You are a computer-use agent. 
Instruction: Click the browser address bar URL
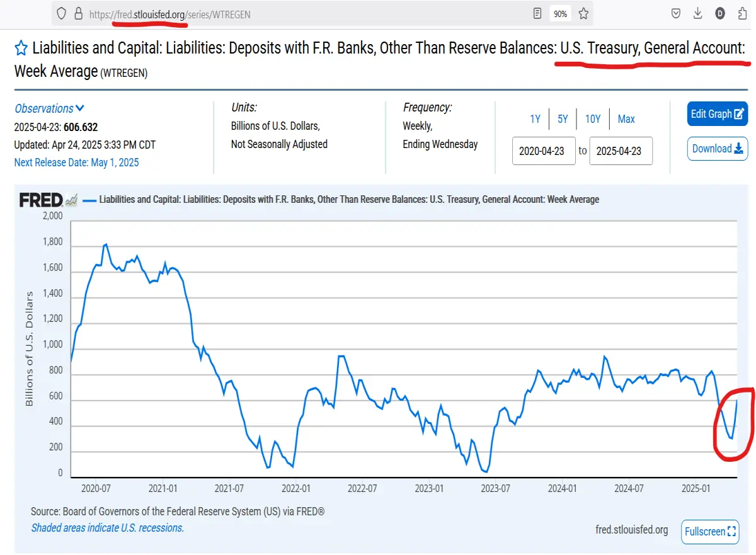coord(169,14)
